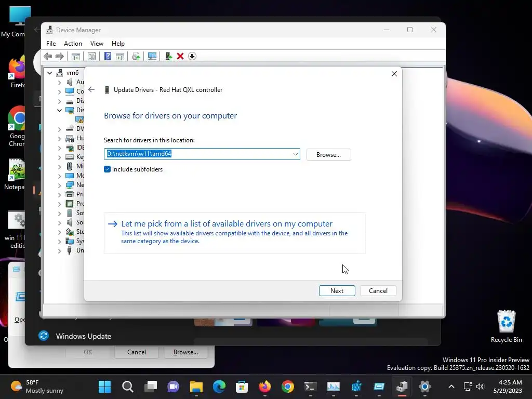Click Browse... in the background bottom dialog
Screen dimensions: 532x399
click(x=185, y=352)
